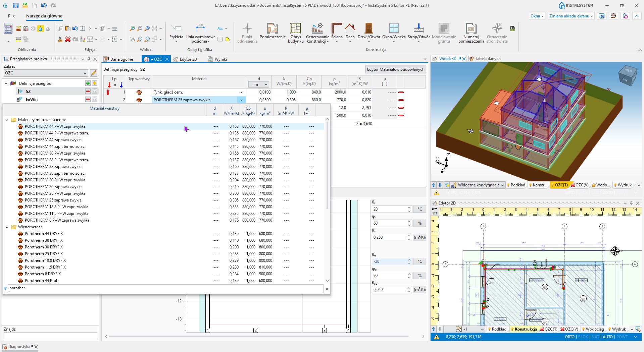Open the calculator icon in Obliczenia
The height and width of the screenshot is (352, 644).
click(8, 28)
